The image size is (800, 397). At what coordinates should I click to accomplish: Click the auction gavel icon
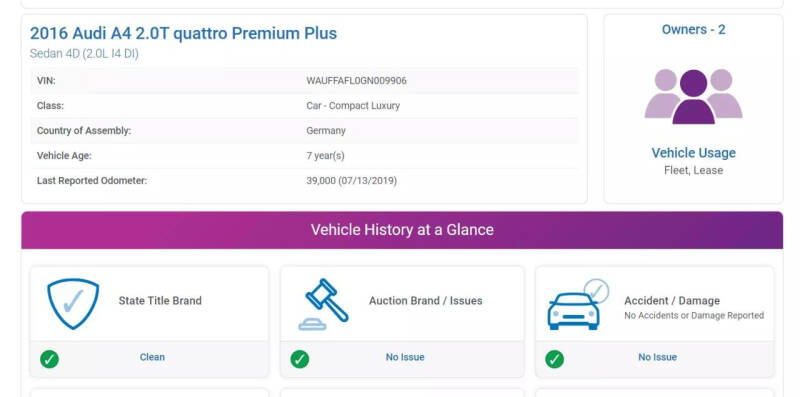pos(323,305)
